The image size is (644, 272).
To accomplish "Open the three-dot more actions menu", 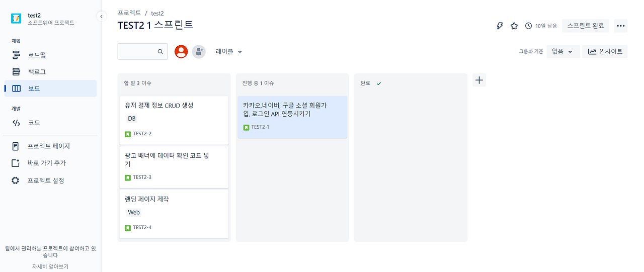I will pos(620,26).
